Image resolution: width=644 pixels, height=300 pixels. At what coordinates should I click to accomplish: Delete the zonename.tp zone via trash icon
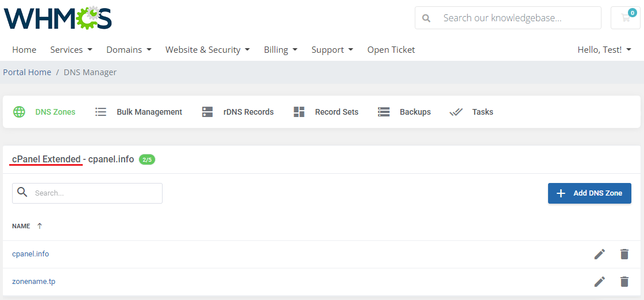pyautogui.click(x=624, y=282)
